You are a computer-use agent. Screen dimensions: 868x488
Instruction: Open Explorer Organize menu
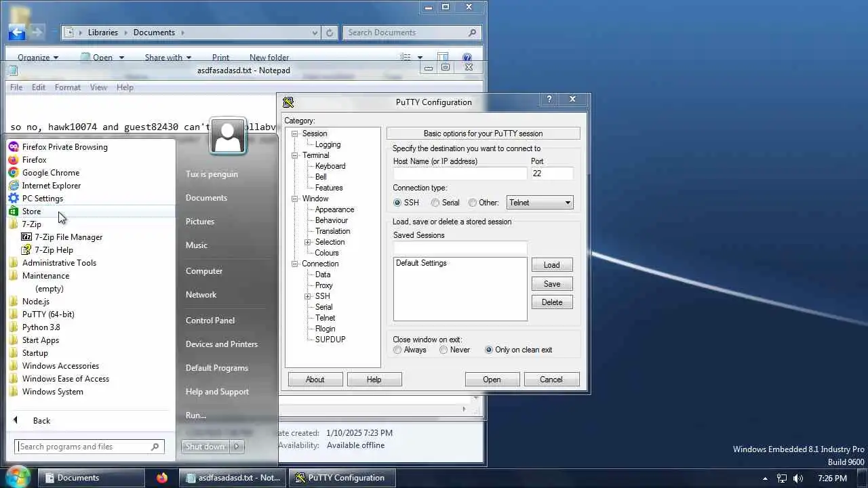pyautogui.click(x=38, y=58)
